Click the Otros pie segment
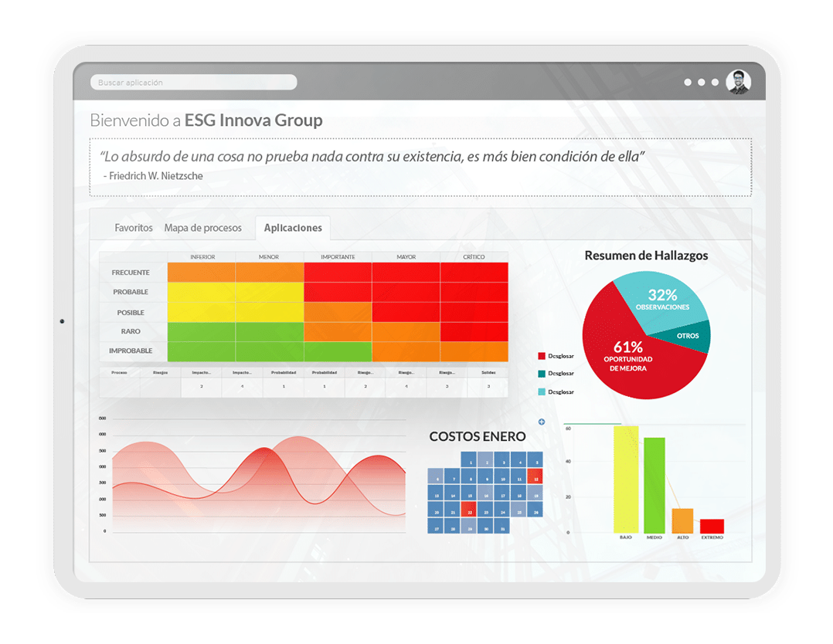The width and height of the screenshot is (833, 644). coord(687,335)
